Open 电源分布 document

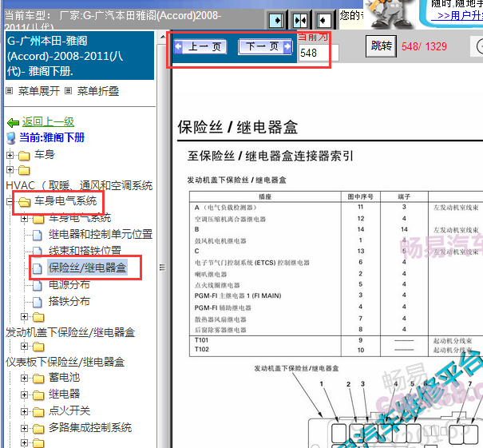69,284
